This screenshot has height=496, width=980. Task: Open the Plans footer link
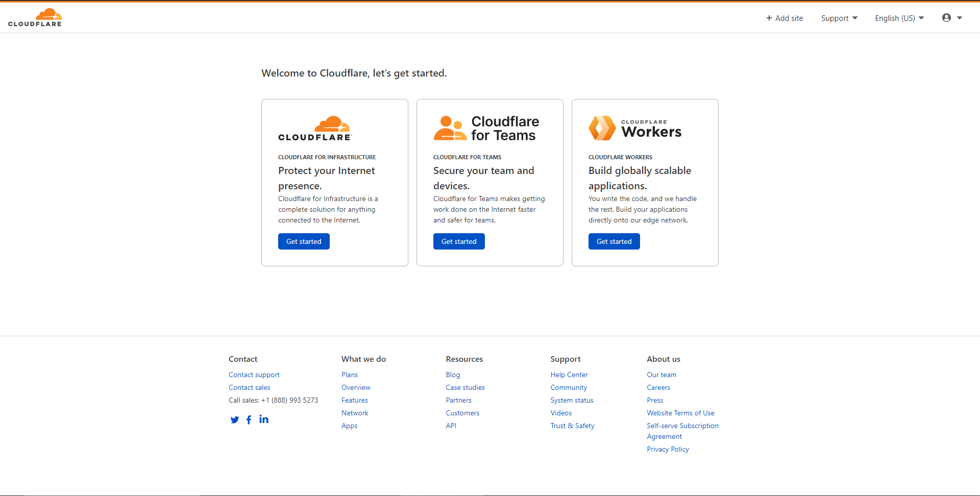[350, 375]
